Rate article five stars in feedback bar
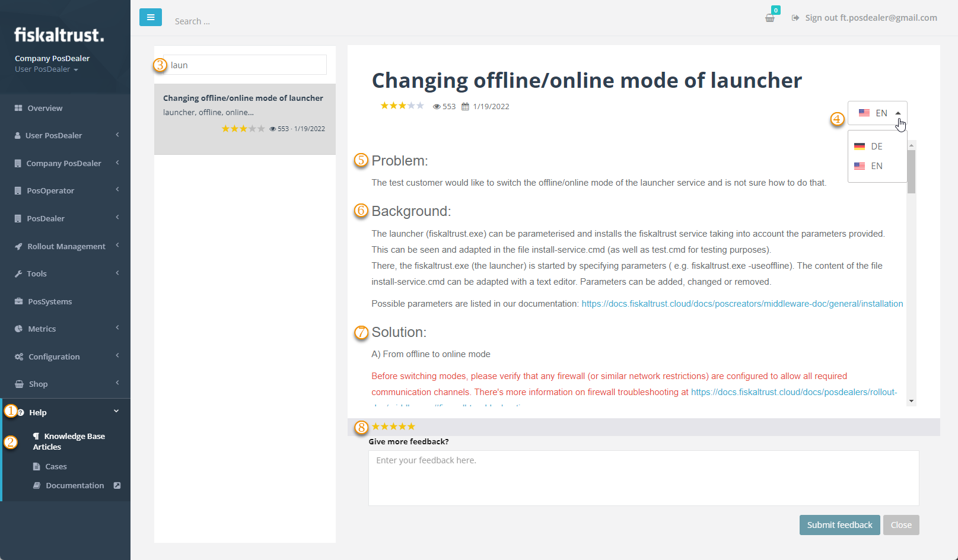 tap(412, 427)
